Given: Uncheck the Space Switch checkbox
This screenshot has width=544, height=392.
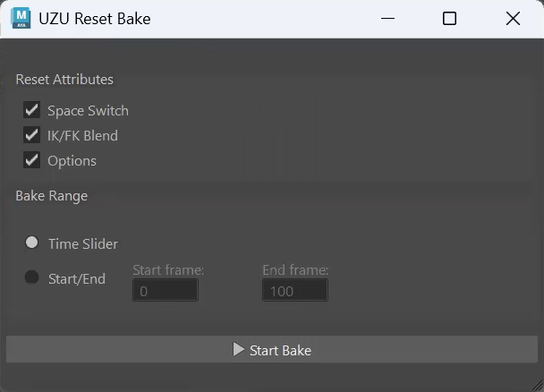Looking at the screenshot, I should click(x=31, y=110).
